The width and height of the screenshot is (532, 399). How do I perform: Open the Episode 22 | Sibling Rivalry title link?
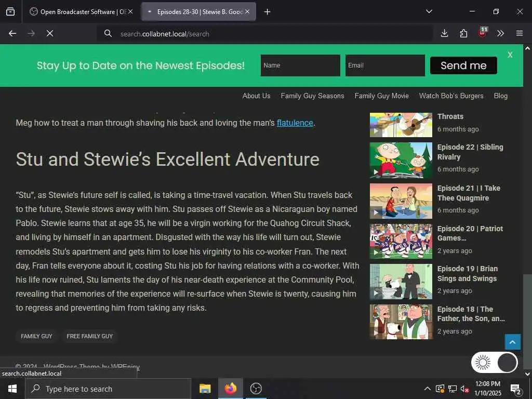[x=470, y=152]
